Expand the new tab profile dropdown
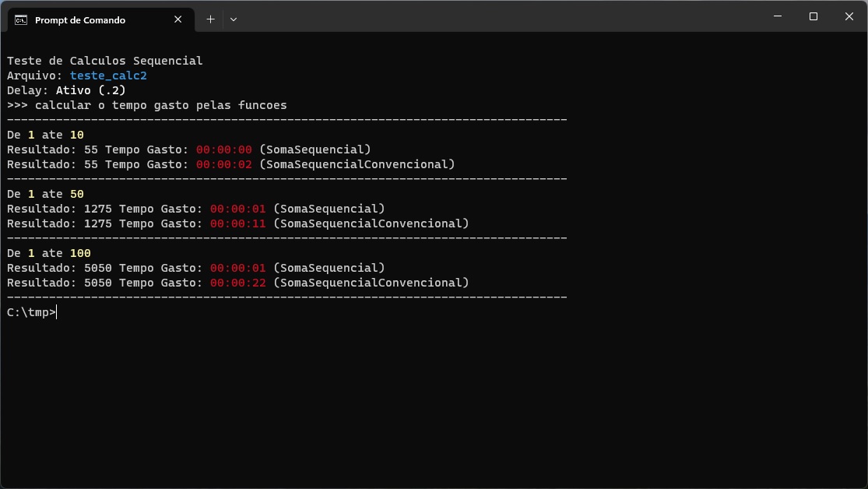The image size is (868, 489). (x=234, y=19)
